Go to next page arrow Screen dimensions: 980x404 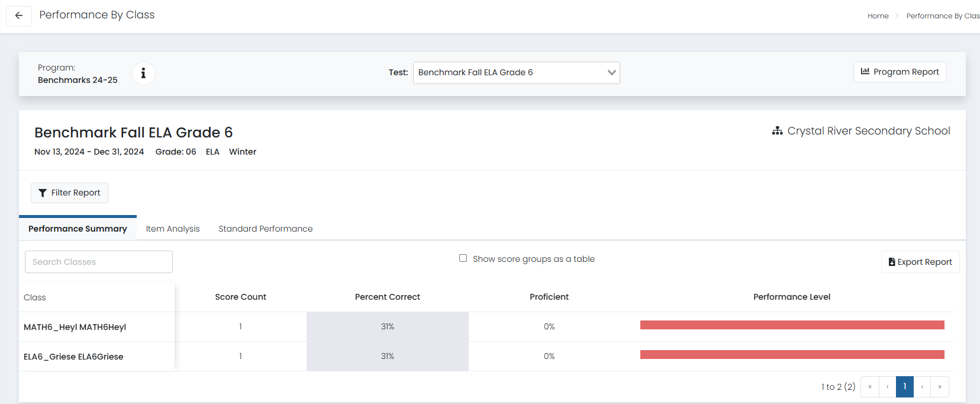922,387
